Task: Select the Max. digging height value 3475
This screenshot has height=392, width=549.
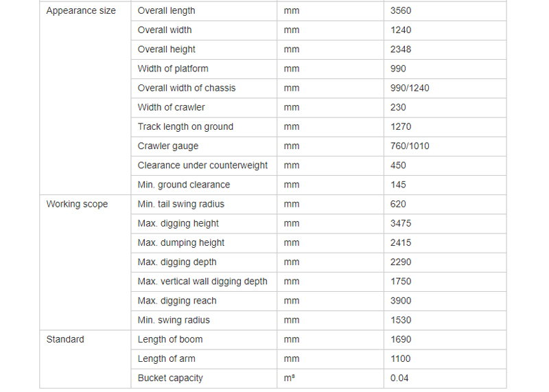Action: [401, 224]
